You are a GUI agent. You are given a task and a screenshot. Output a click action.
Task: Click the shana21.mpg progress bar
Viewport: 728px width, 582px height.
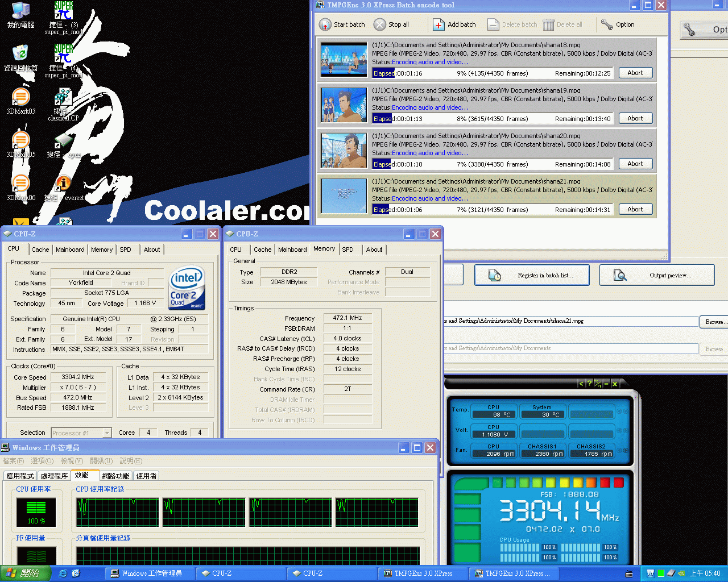click(x=492, y=210)
